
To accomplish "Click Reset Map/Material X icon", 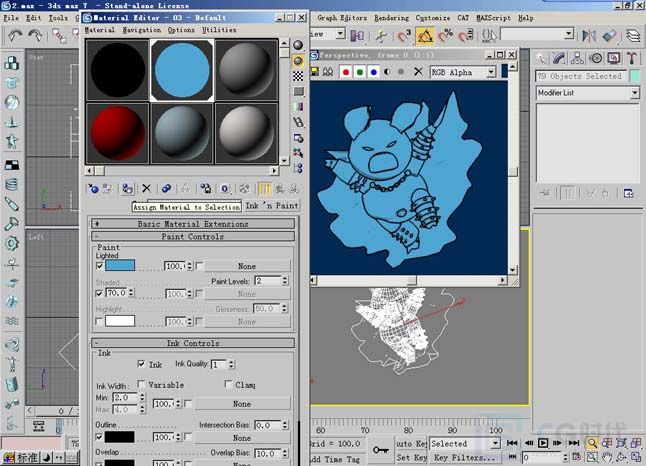I will click(x=146, y=189).
